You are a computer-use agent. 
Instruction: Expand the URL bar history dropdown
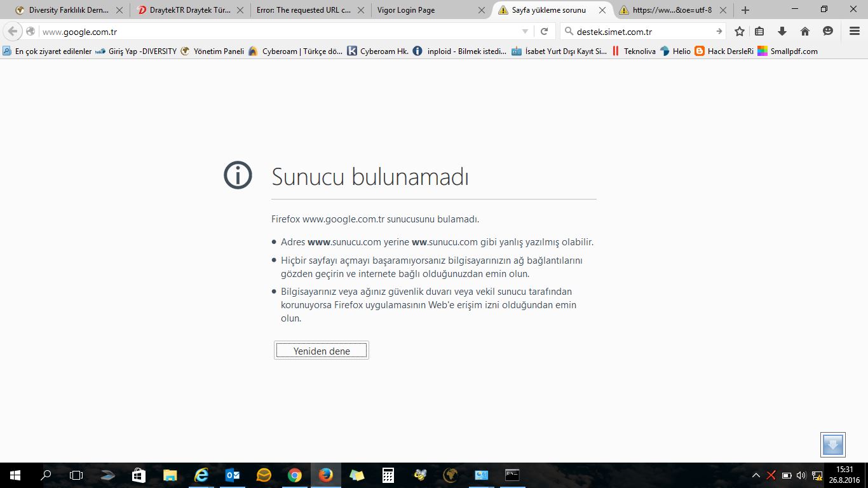525,32
